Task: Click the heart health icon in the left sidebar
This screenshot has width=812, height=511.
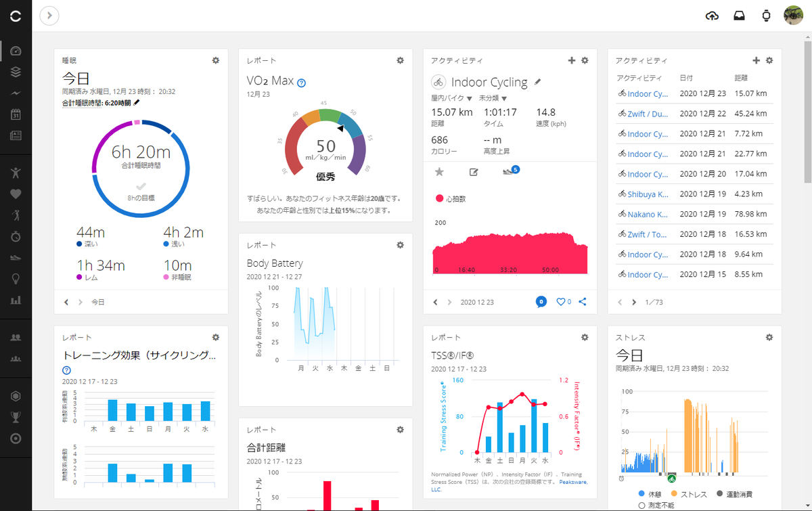Action: point(16,194)
